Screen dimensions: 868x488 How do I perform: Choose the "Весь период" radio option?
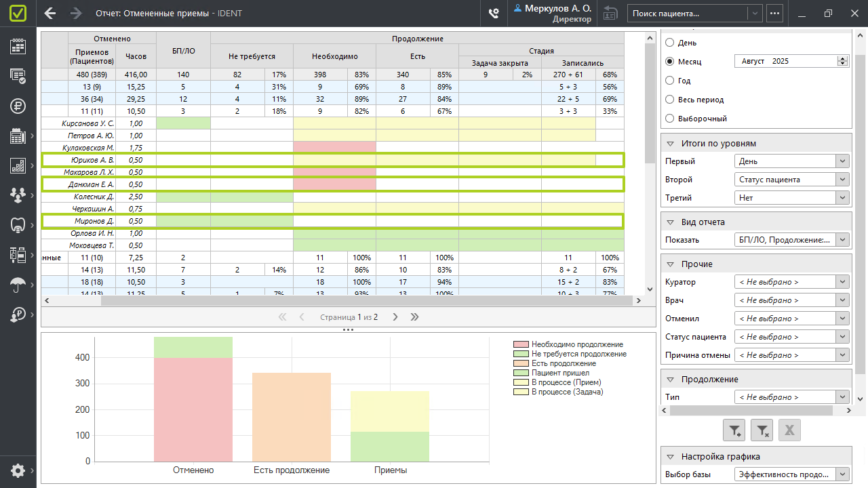[x=670, y=100]
